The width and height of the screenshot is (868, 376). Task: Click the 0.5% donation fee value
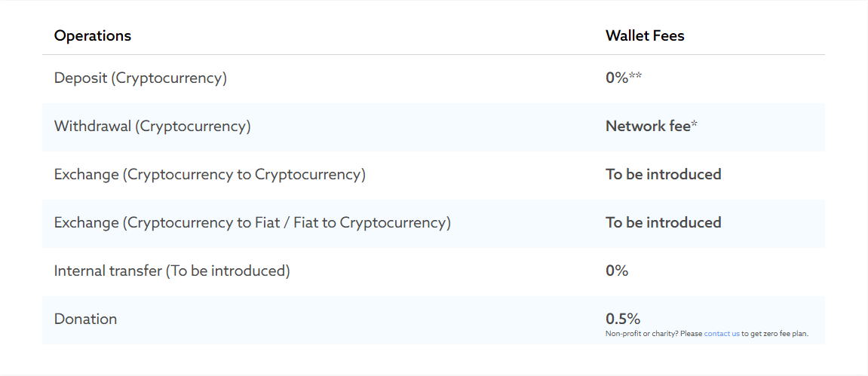click(x=623, y=318)
